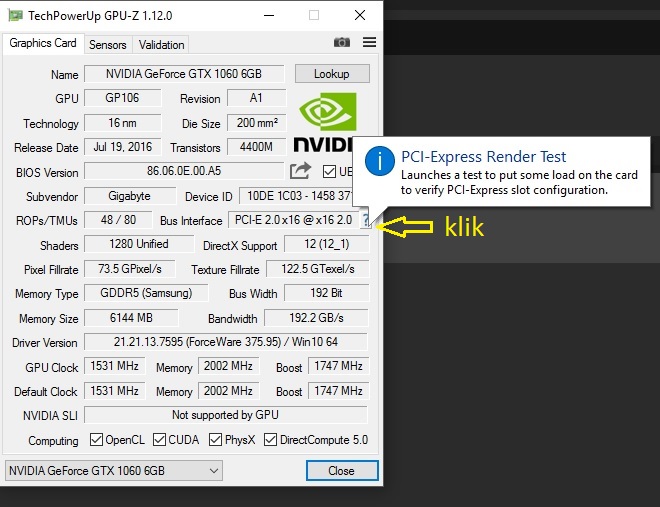Click the ROPs/TMUs field 48 / 80

118,220
